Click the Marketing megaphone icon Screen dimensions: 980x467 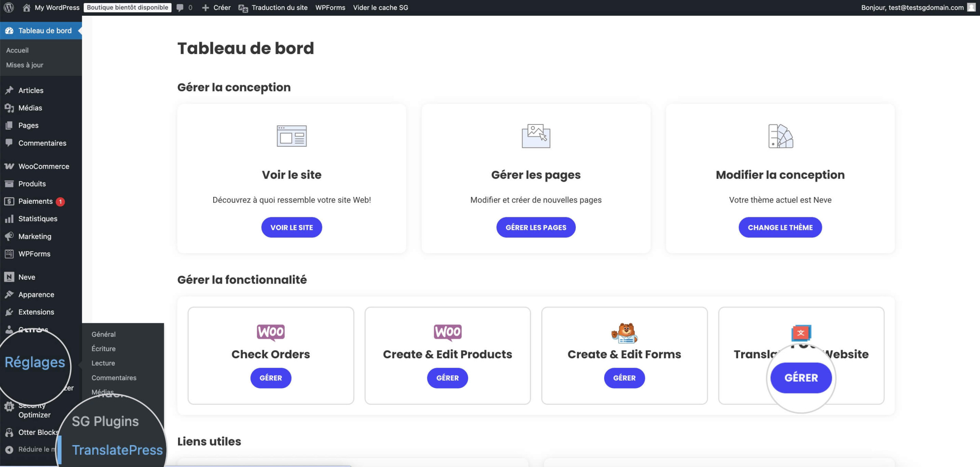(9, 236)
